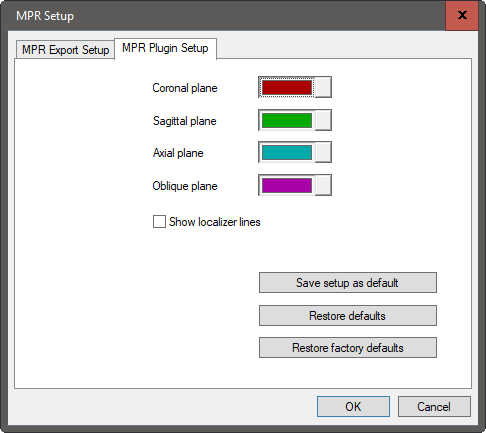Enable the Show localizer lines checkbox
The height and width of the screenshot is (433, 486).
(x=159, y=222)
